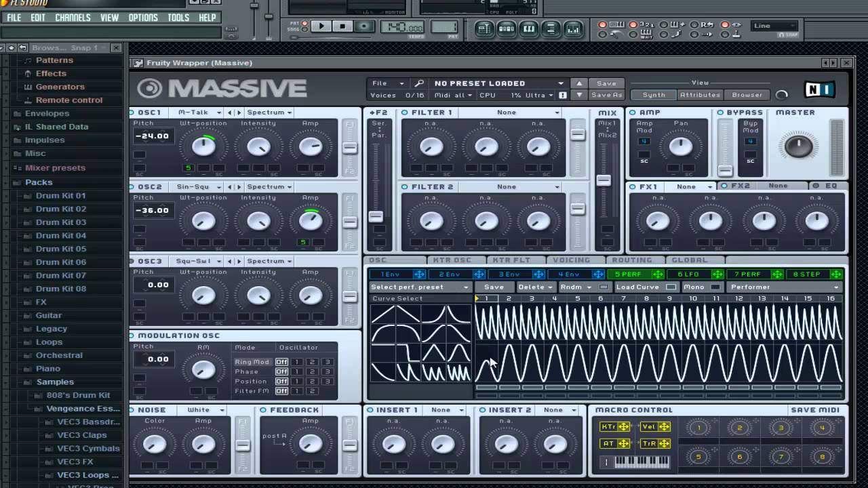Toggle FILTER 2 power button
This screenshot has height=488, width=868.
pos(405,187)
